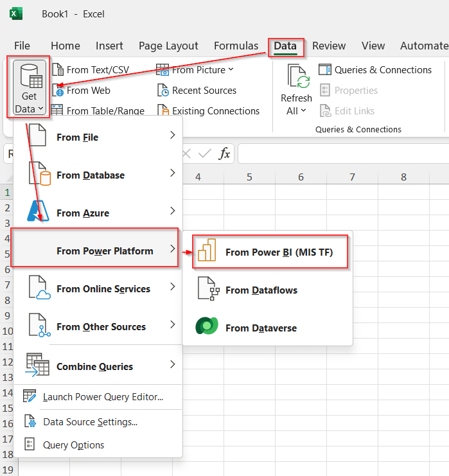449x476 pixels.
Task: Click the green Dataverse icon
Action: [207, 326]
